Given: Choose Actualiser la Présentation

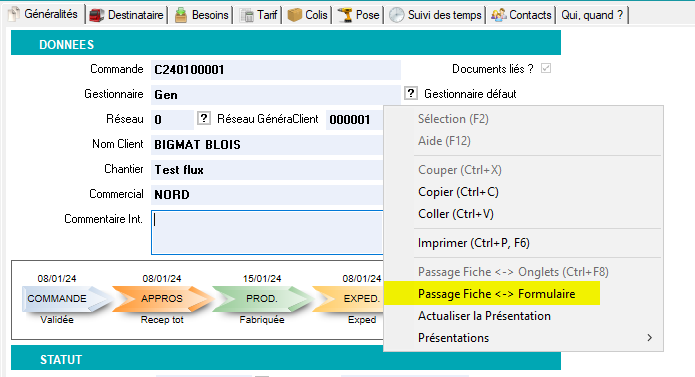Looking at the screenshot, I should [x=484, y=316].
